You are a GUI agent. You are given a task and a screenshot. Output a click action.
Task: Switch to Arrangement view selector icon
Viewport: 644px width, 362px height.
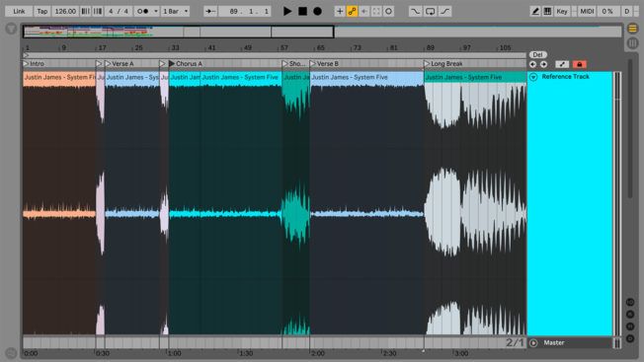pyautogui.click(x=633, y=29)
